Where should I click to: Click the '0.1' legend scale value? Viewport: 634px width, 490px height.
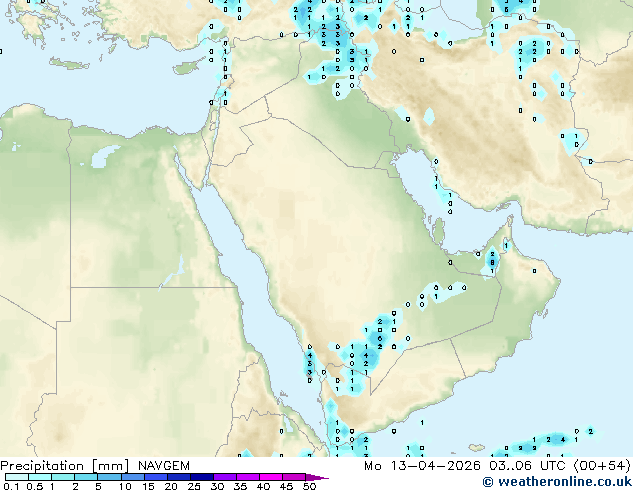(11, 486)
